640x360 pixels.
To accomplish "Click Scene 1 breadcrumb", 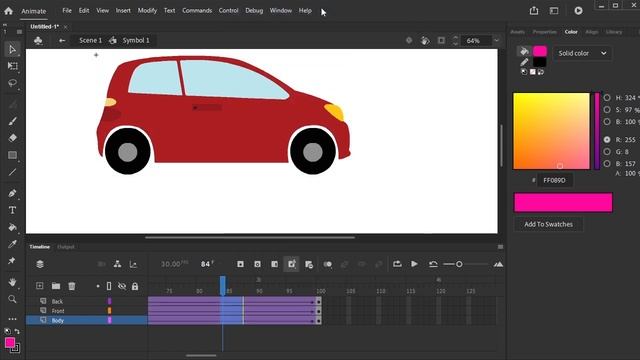I will (x=91, y=40).
